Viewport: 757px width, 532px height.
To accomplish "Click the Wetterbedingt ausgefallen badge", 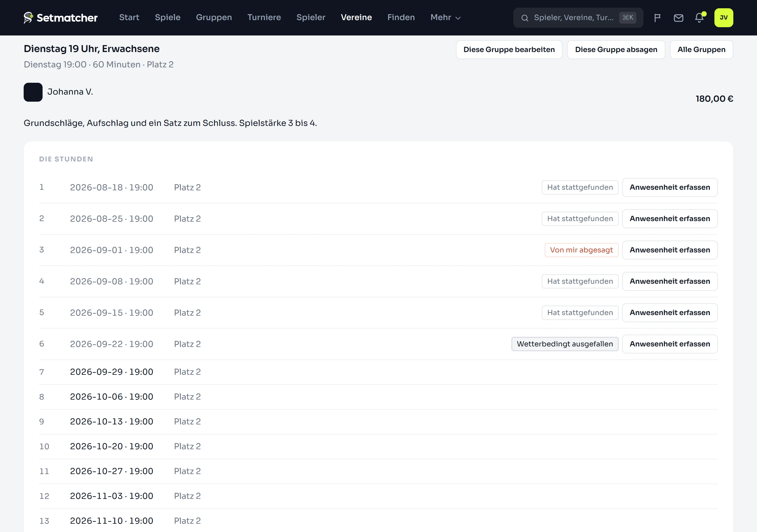I will tap(565, 344).
